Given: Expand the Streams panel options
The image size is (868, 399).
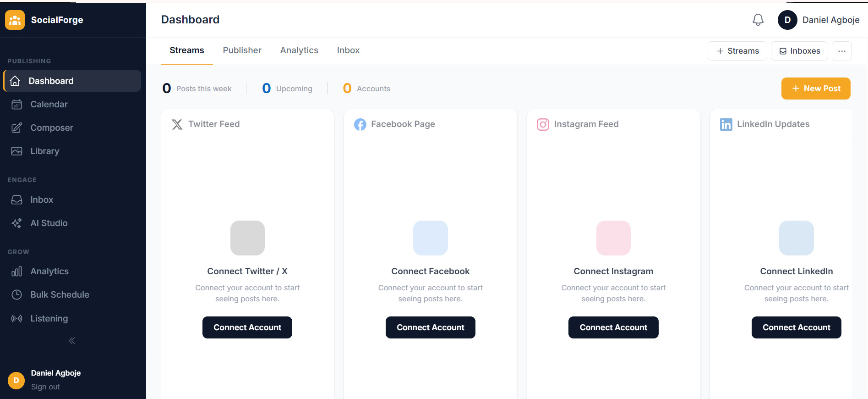Looking at the screenshot, I should coord(737,51).
